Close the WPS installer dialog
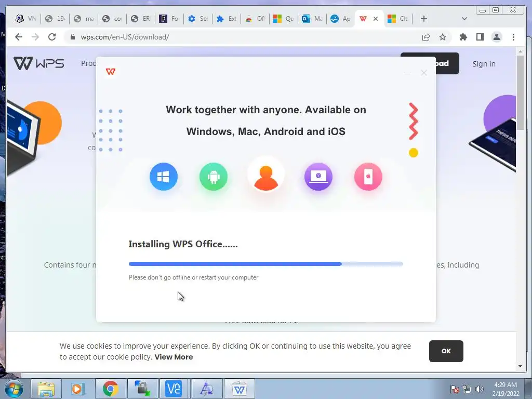This screenshot has width=532, height=399. click(424, 73)
